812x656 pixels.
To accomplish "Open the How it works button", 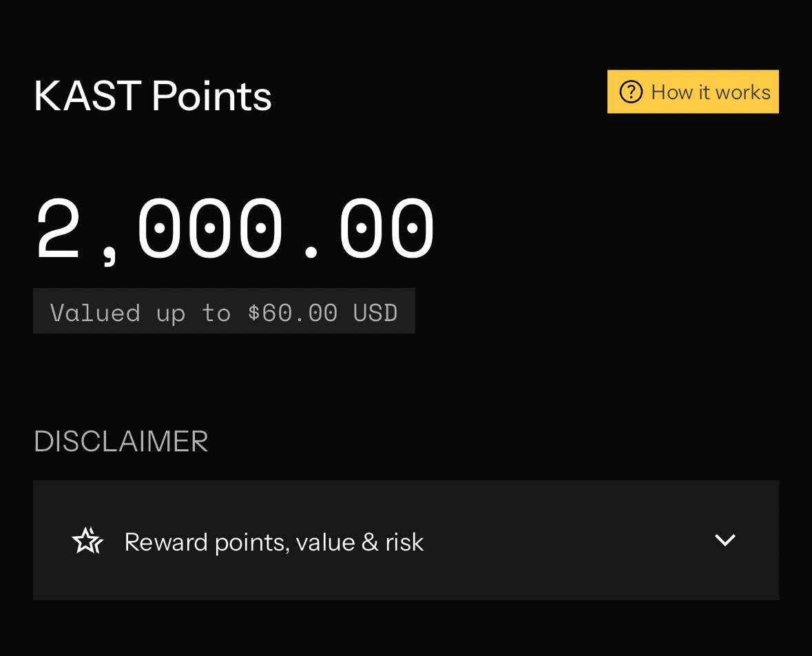I will 693,92.
